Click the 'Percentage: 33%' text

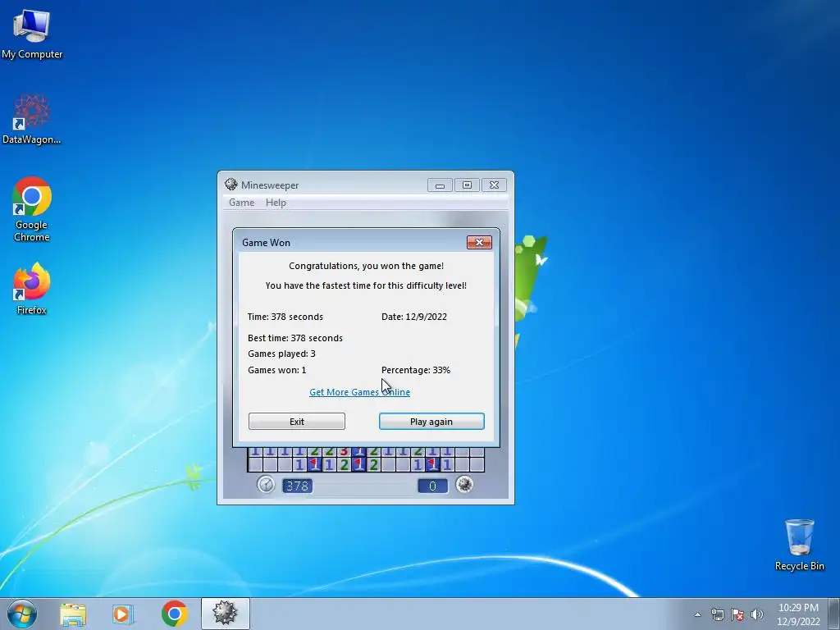(x=416, y=370)
